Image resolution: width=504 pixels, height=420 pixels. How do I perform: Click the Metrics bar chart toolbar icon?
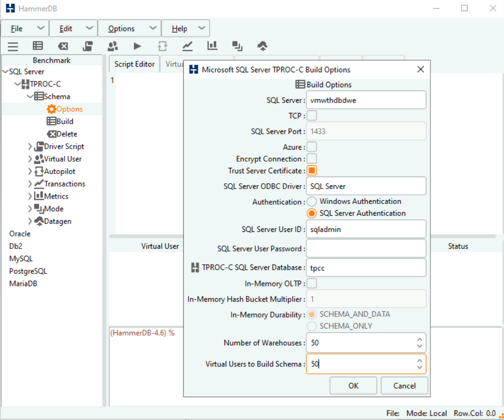coord(212,46)
